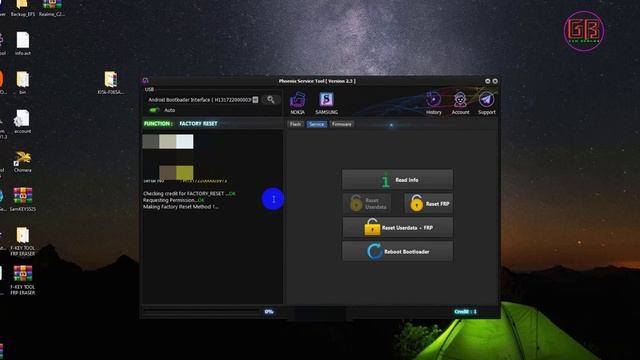This screenshot has height=360, width=640.
Task: Click the search device magnifier icon
Action: pyautogui.click(x=271, y=100)
